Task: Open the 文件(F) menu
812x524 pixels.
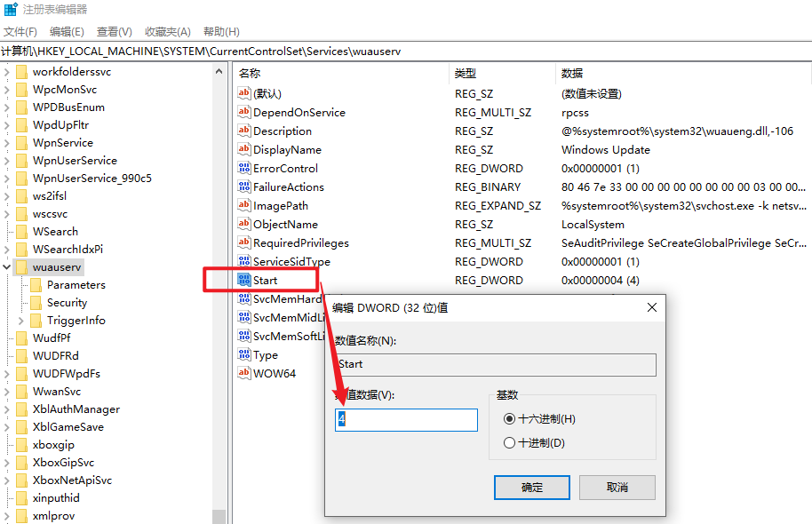Action: tap(20, 32)
